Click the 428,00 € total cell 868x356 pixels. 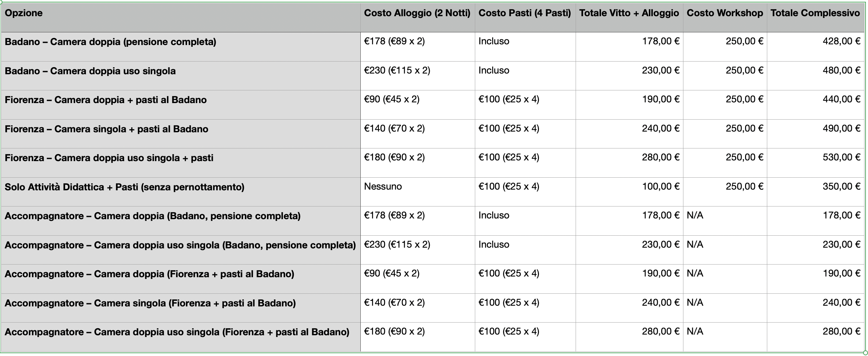816,47
